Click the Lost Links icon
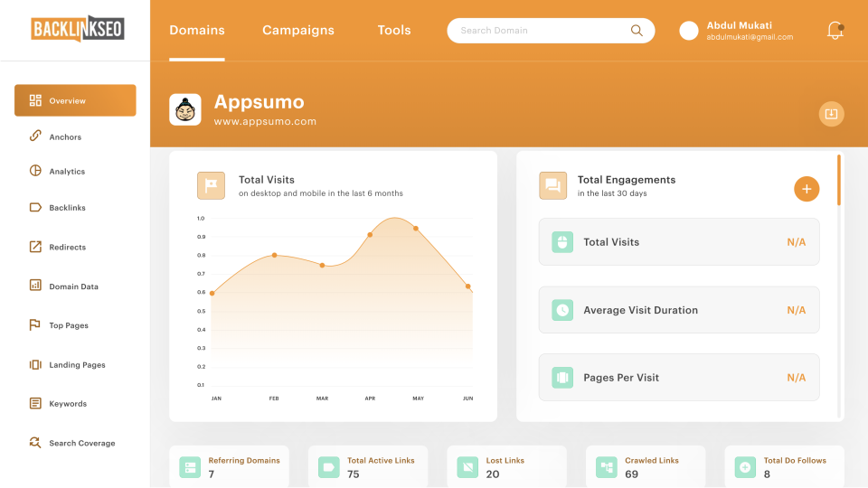This screenshot has width=868, height=488. click(x=467, y=467)
